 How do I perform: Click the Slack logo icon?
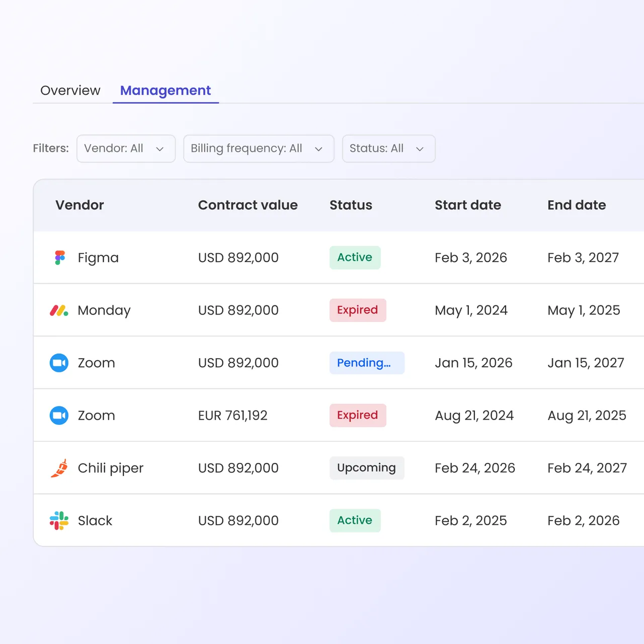(x=59, y=521)
